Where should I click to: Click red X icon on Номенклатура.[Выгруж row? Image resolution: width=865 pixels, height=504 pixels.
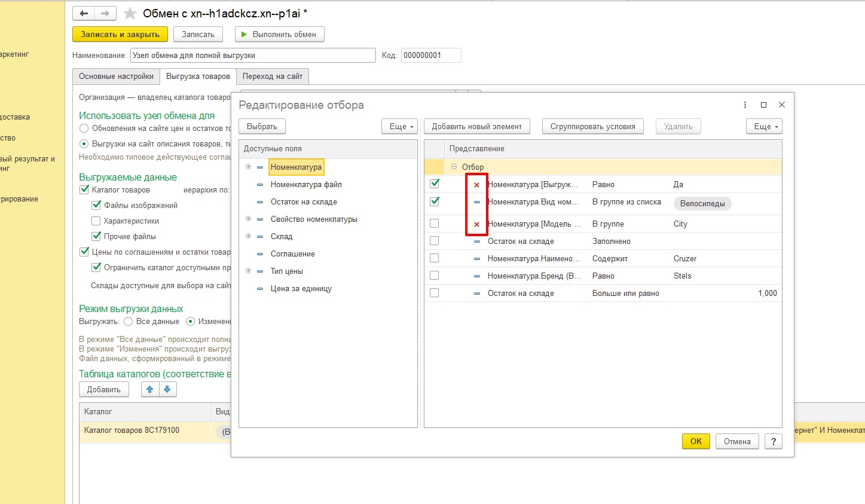click(x=476, y=185)
